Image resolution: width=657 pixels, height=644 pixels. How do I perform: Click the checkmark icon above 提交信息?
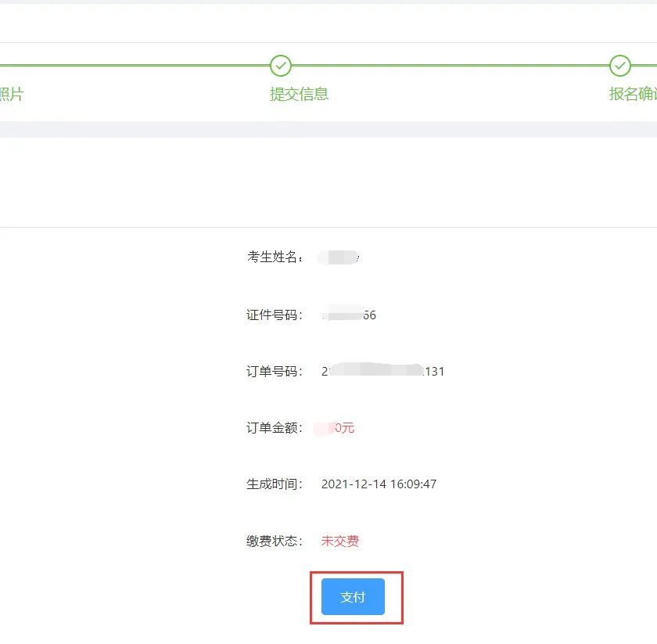280,66
